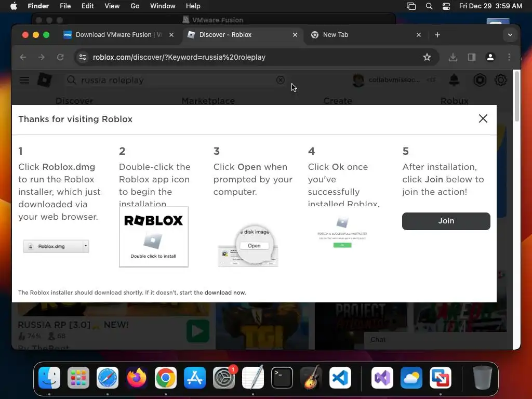Open Roblox settings gear
Image resolution: width=532 pixels, height=399 pixels.
point(500,80)
